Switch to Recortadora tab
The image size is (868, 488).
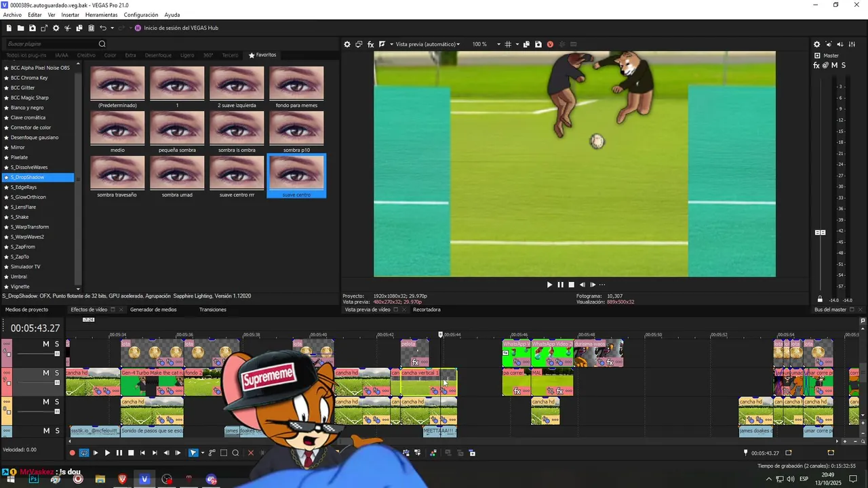pyautogui.click(x=427, y=310)
